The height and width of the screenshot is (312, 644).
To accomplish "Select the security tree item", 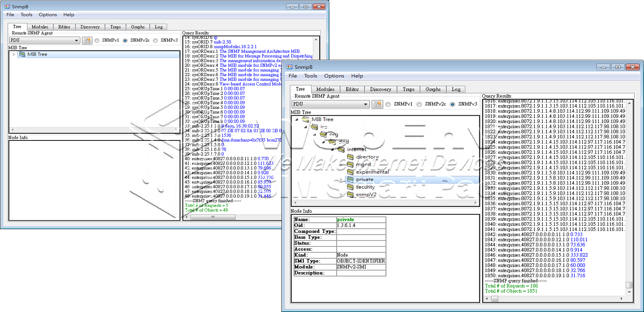I will (x=365, y=187).
